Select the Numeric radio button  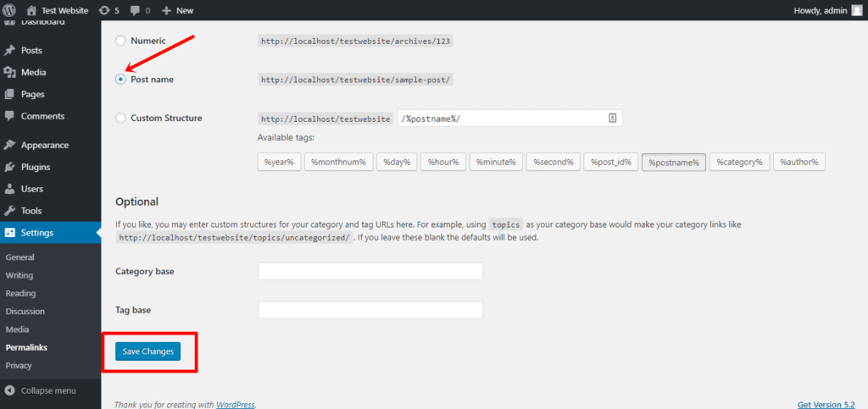[x=120, y=41]
